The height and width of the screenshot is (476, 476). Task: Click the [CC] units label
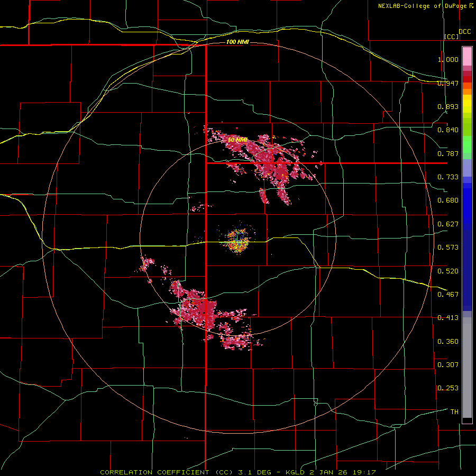click(452, 36)
